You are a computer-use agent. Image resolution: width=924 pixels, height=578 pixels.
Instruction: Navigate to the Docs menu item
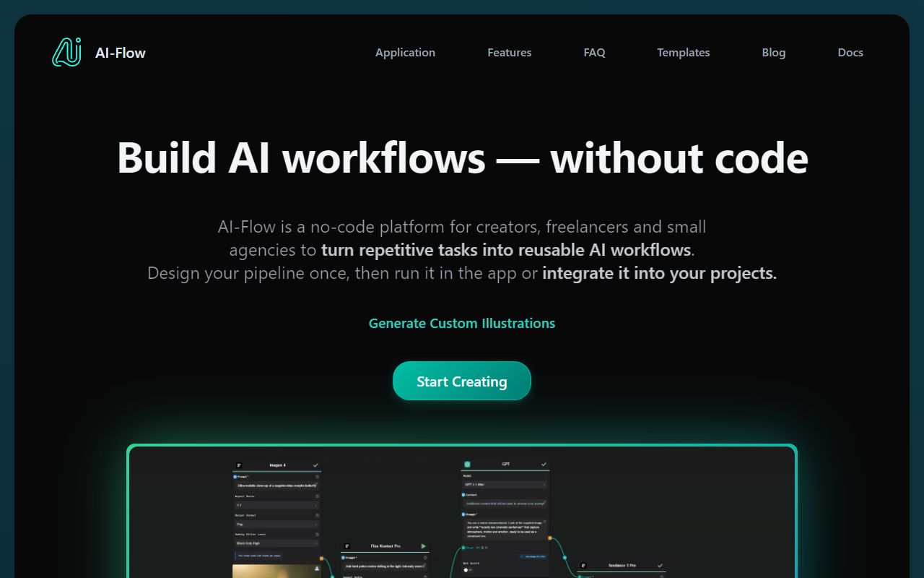coord(850,52)
